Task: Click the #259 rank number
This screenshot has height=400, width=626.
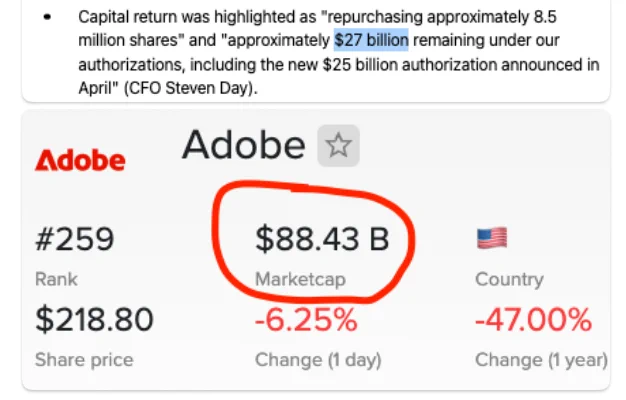Action: pos(75,239)
